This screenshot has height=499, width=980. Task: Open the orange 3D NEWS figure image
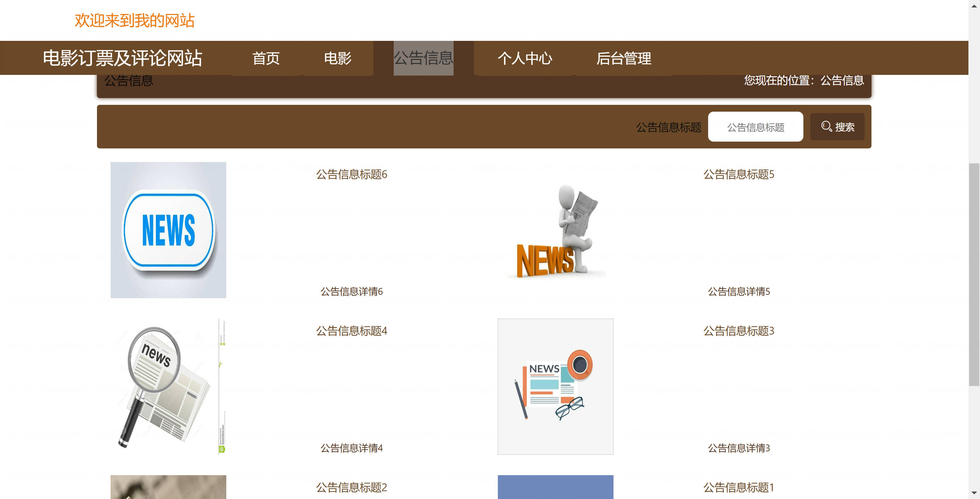(x=555, y=230)
